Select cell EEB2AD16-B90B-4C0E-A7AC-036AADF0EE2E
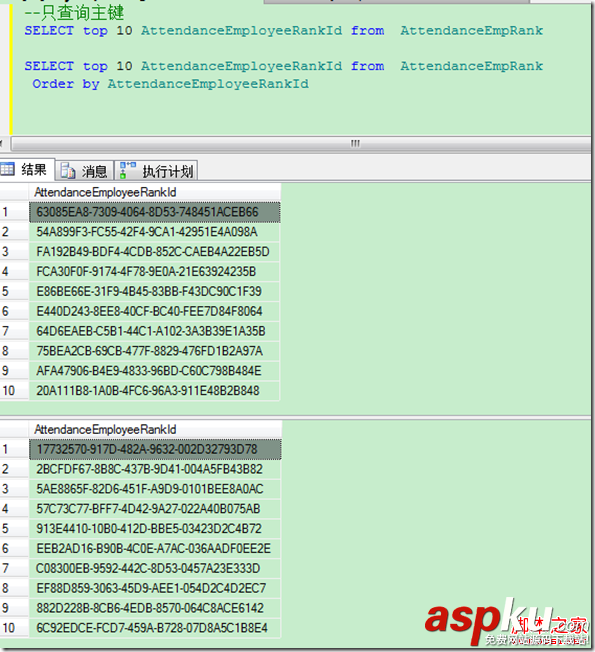Screen dimensions: 595x652 [x=155, y=549]
